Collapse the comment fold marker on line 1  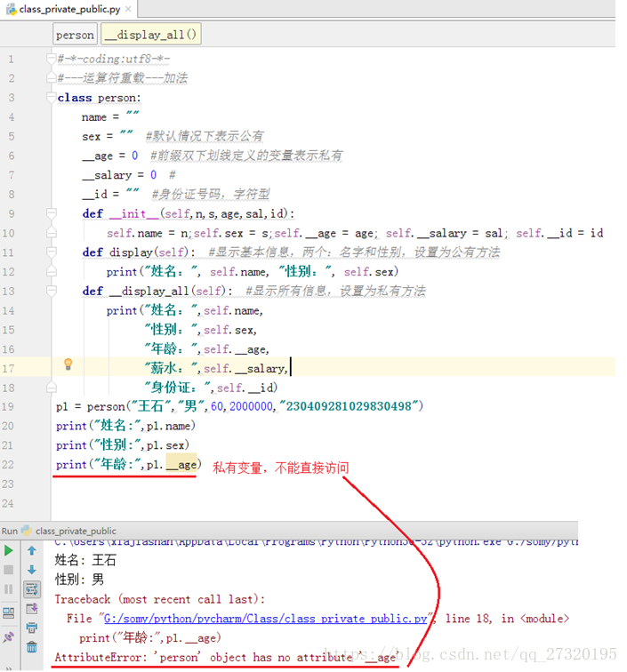tap(51, 59)
